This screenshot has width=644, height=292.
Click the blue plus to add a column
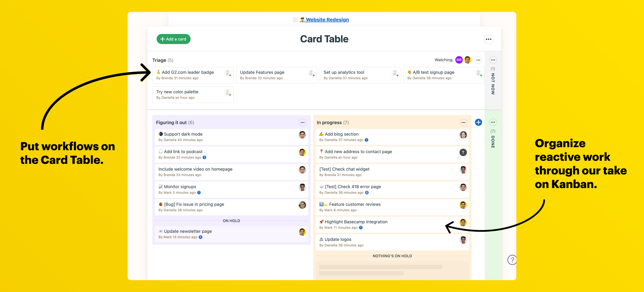pos(478,122)
